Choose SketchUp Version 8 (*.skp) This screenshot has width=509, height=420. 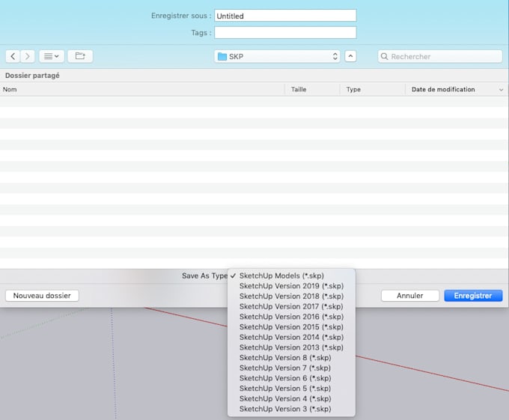coord(291,358)
